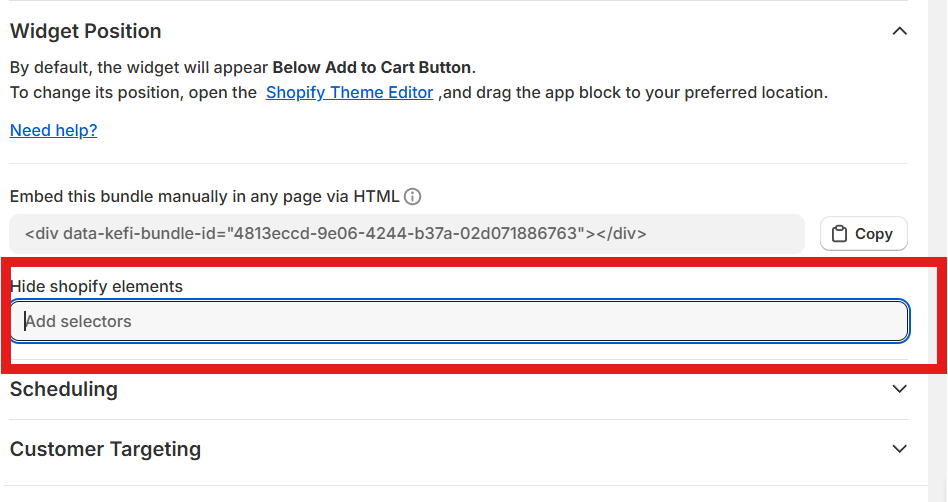The image size is (948, 502).
Task: Click 'To change its position, open the' text
Action: [x=133, y=93]
